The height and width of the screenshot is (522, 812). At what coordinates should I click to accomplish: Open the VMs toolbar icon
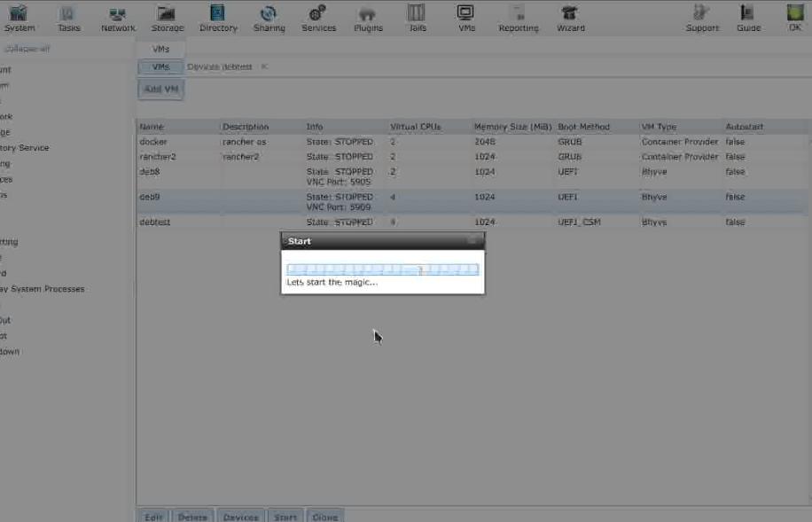point(466,18)
